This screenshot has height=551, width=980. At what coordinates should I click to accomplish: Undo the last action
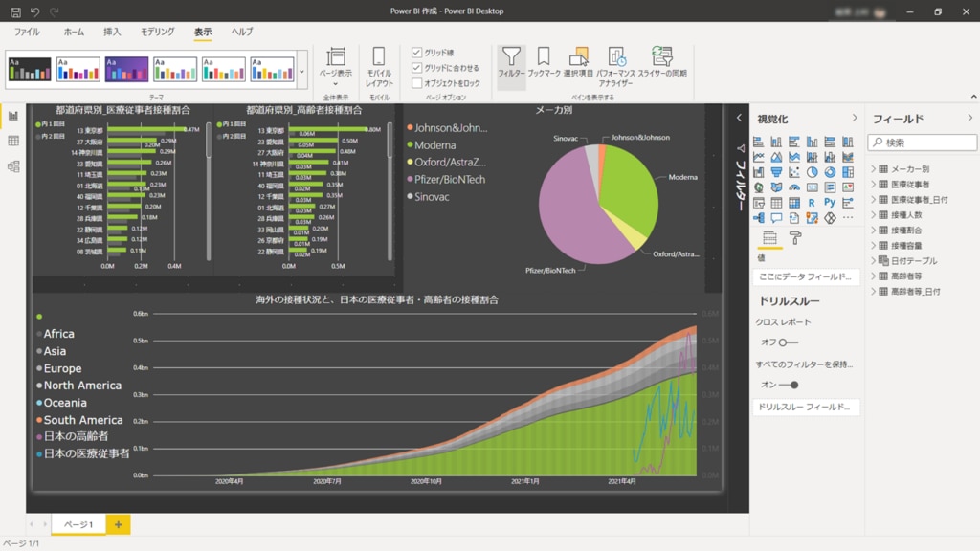coord(35,11)
